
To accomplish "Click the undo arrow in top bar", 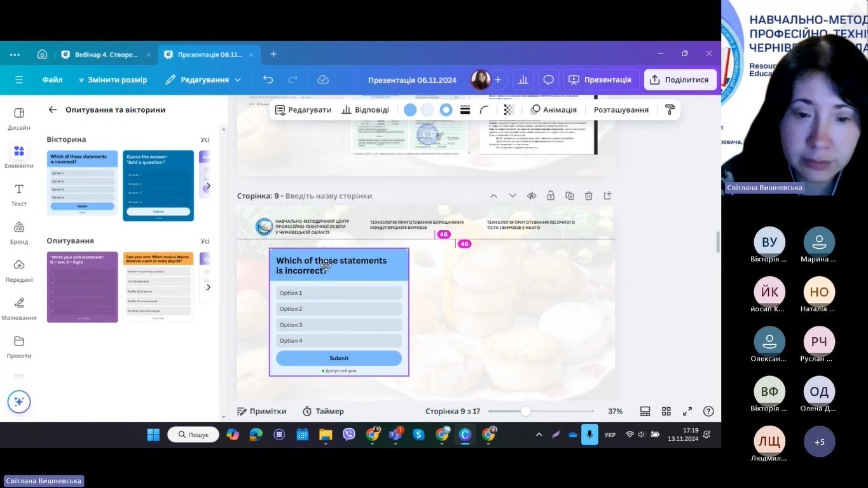I will point(268,80).
